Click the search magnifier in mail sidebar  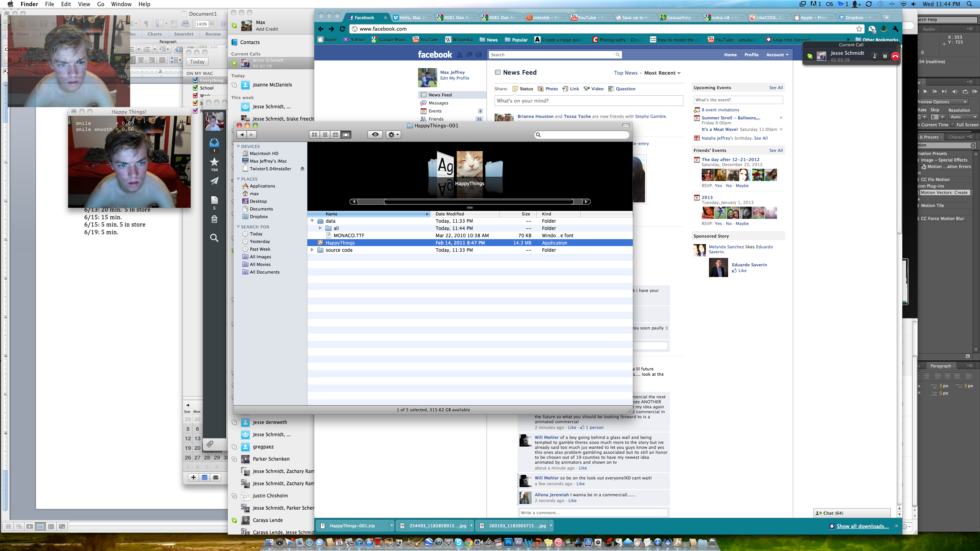214,238
